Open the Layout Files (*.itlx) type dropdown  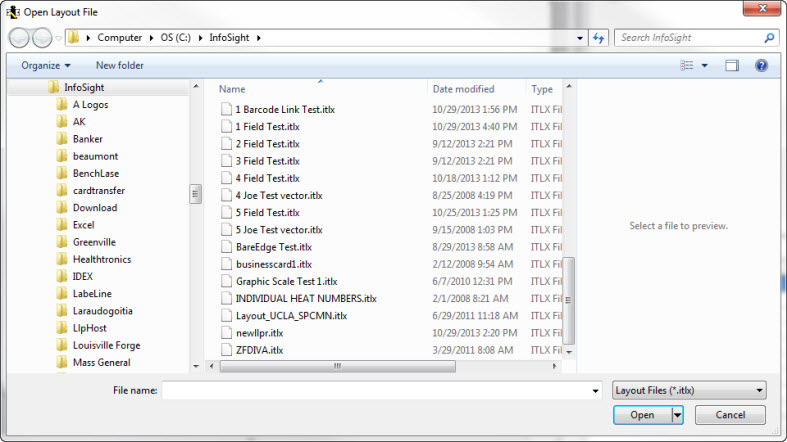coord(689,390)
